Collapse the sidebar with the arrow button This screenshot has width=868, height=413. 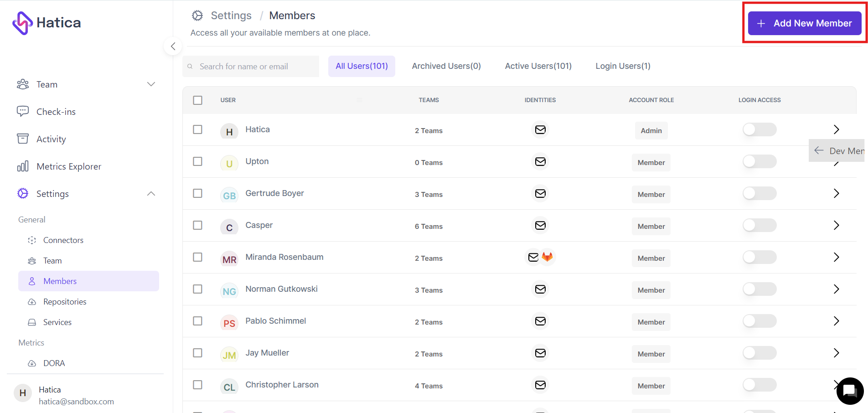[173, 46]
